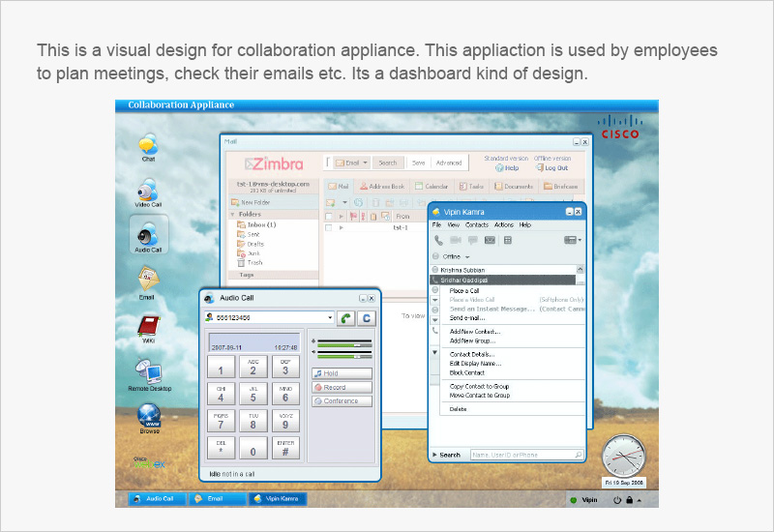Collapse the Folders tree in Zimbra

pyautogui.click(x=232, y=214)
